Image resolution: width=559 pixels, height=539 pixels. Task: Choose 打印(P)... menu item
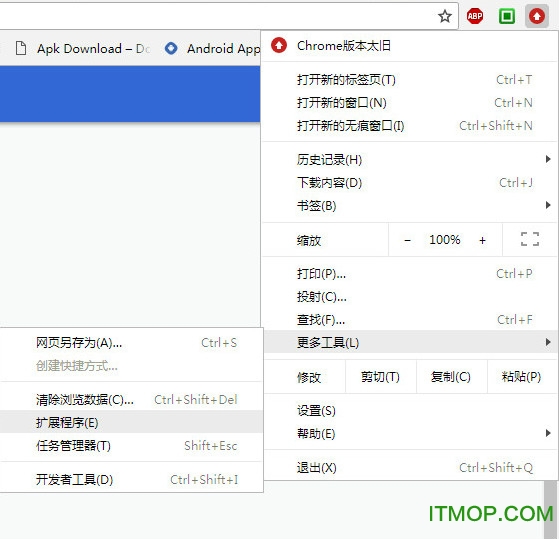[x=410, y=274]
